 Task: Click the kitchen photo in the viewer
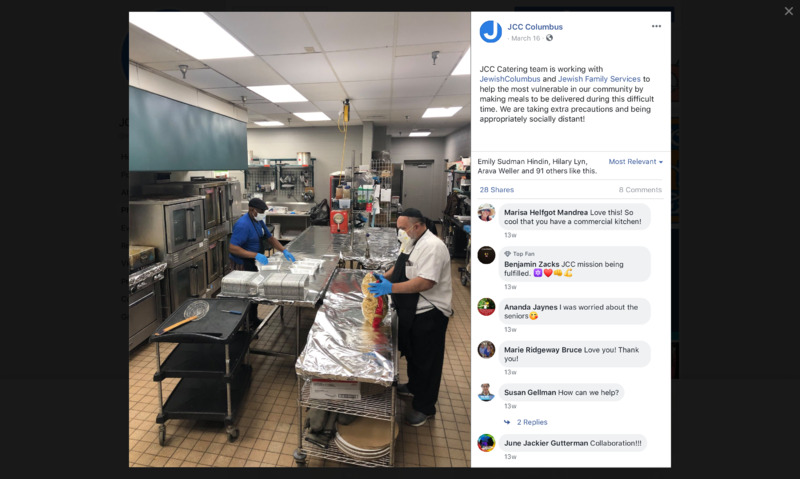click(x=299, y=239)
